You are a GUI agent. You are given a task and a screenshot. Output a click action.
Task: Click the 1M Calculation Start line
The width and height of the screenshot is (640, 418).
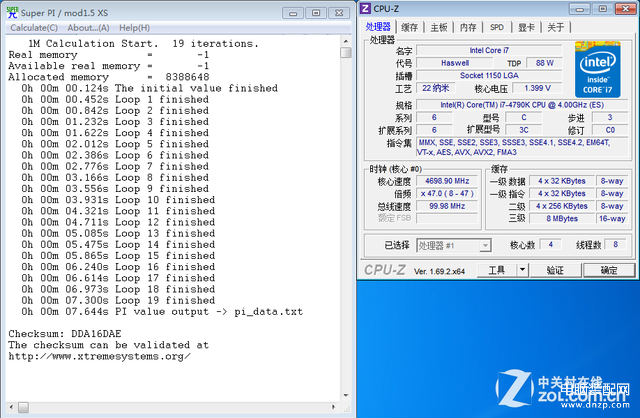click(143, 43)
